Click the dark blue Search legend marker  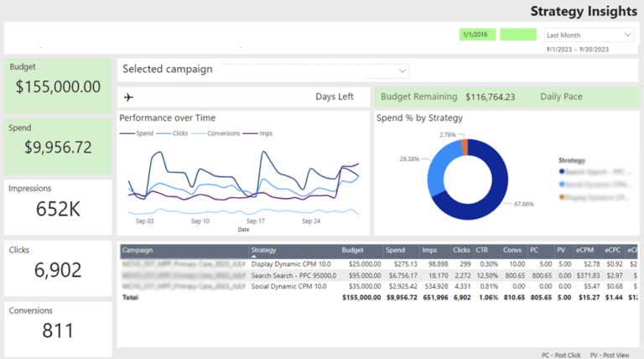[x=562, y=171]
